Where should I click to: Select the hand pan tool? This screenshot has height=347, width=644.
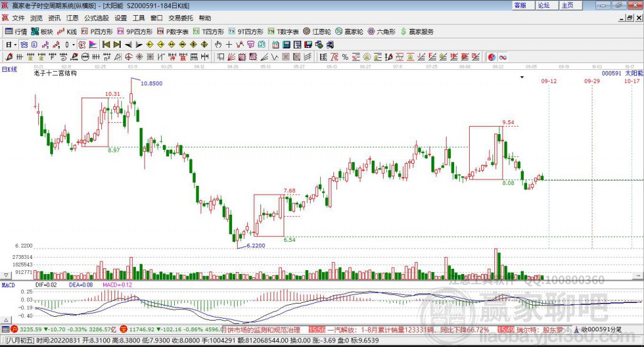pyautogui.click(x=218, y=45)
